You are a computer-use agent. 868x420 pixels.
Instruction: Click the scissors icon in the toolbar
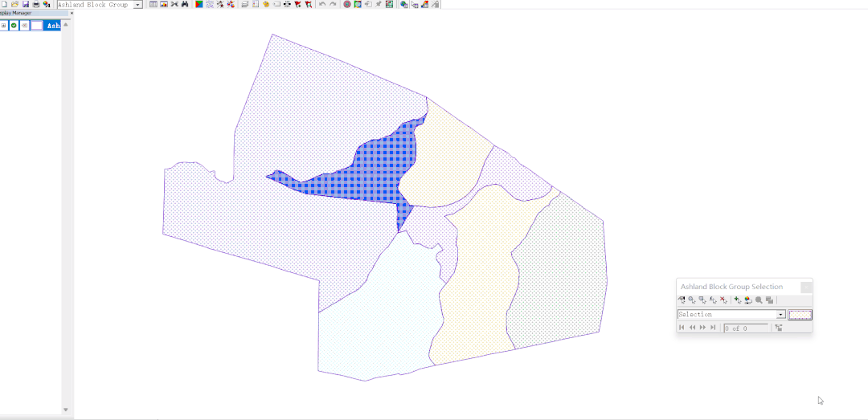[174, 4]
